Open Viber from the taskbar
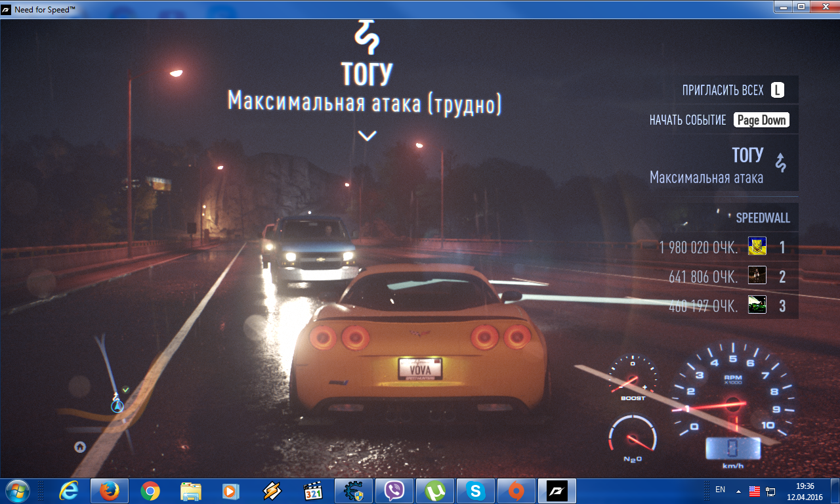Screen dimensions: 840x504 coord(394,490)
